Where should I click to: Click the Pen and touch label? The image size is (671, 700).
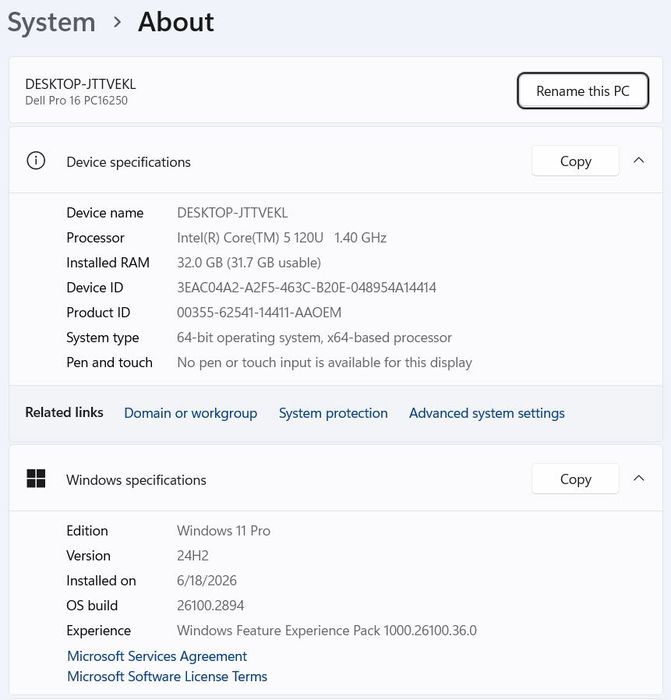click(x=109, y=362)
